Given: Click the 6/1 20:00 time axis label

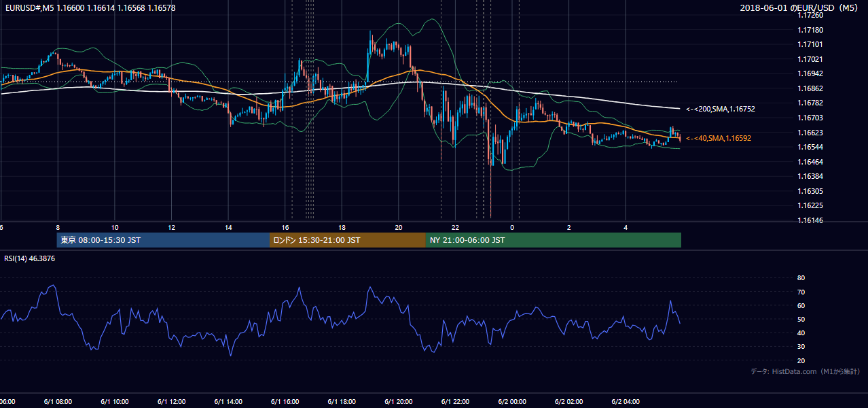Looking at the screenshot, I should pyautogui.click(x=398, y=401).
